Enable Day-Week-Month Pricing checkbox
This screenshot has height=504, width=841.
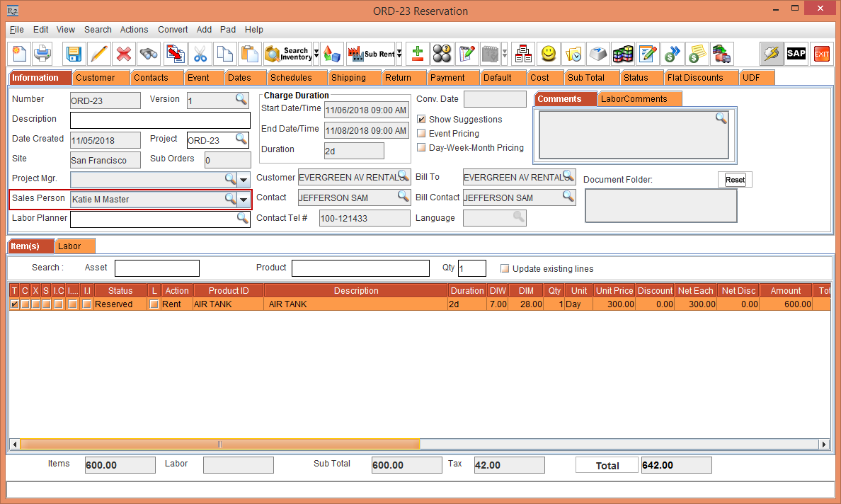coord(422,147)
